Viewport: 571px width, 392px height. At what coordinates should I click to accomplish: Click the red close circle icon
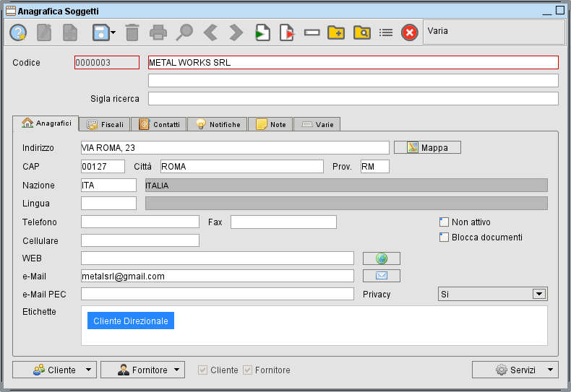tap(409, 32)
